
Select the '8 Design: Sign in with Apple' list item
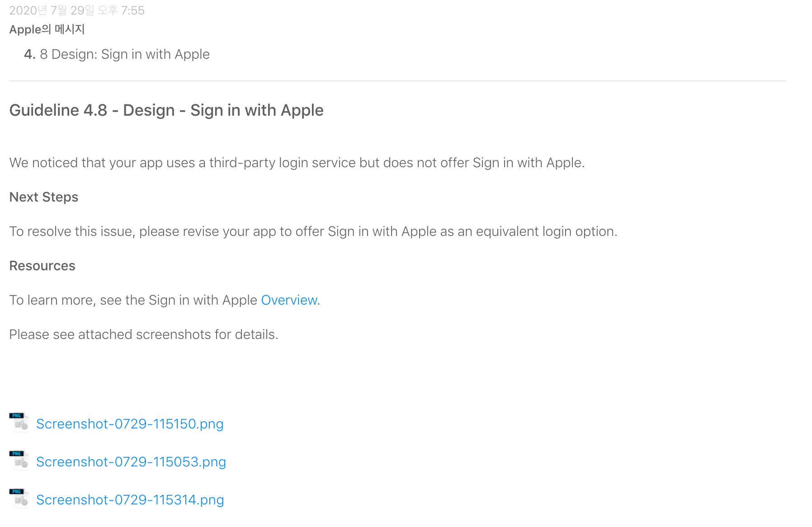pyautogui.click(x=117, y=54)
